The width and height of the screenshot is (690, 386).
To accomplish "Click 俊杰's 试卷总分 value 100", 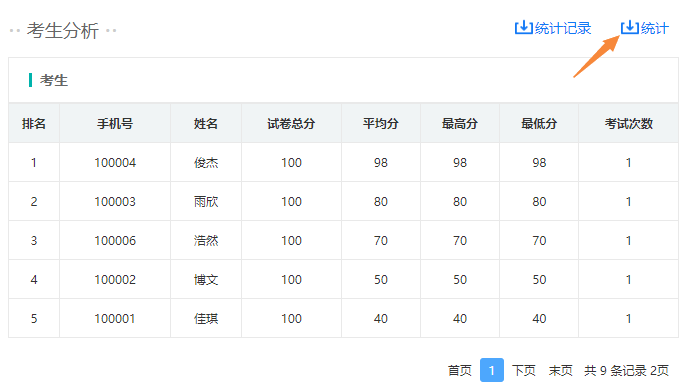I will [291, 163].
